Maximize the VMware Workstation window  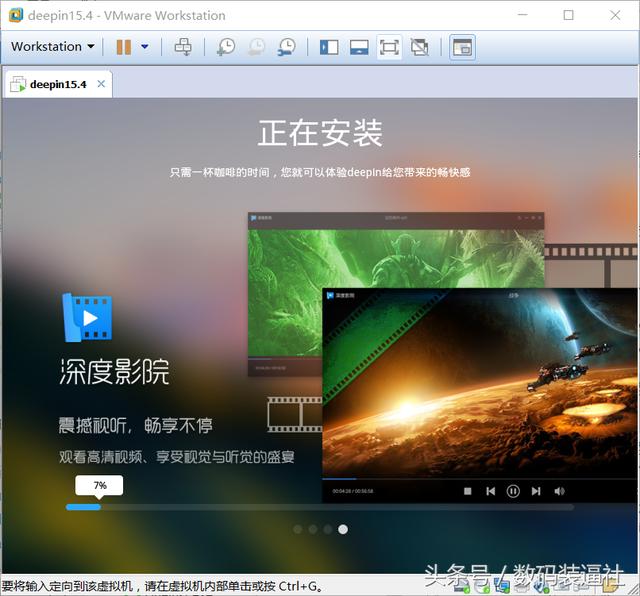pyautogui.click(x=569, y=15)
